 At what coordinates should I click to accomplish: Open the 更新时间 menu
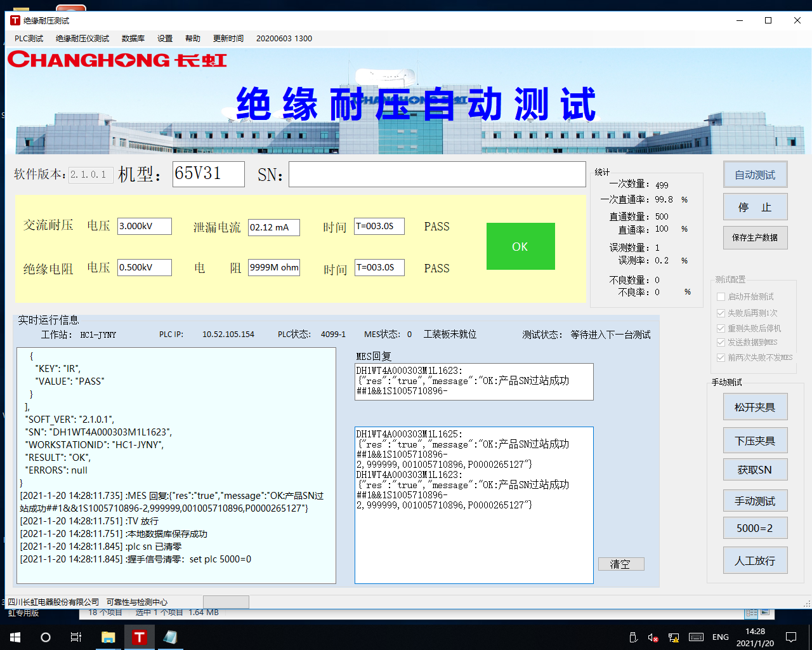(228, 39)
